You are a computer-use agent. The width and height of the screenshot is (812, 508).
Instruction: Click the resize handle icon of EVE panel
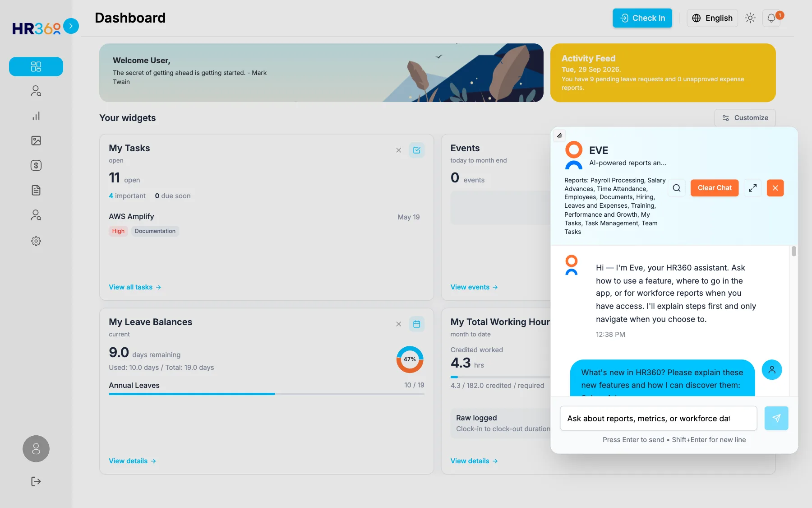(x=559, y=135)
